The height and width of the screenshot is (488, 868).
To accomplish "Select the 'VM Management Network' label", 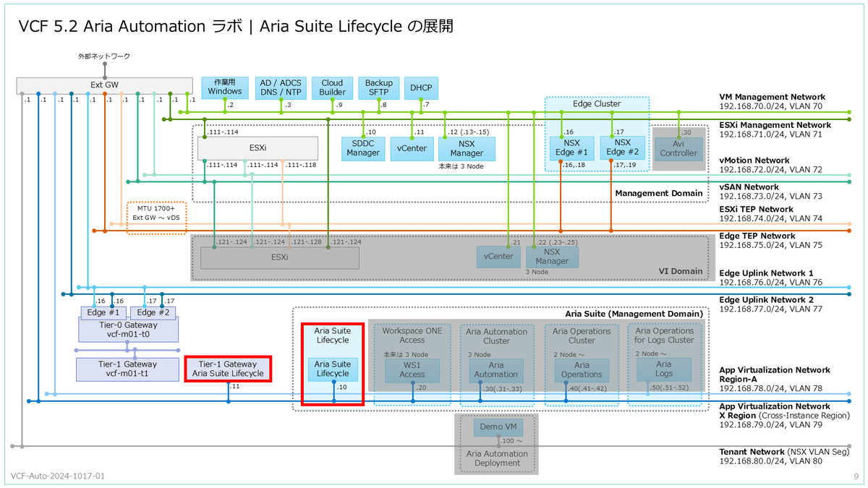I will coord(772,97).
